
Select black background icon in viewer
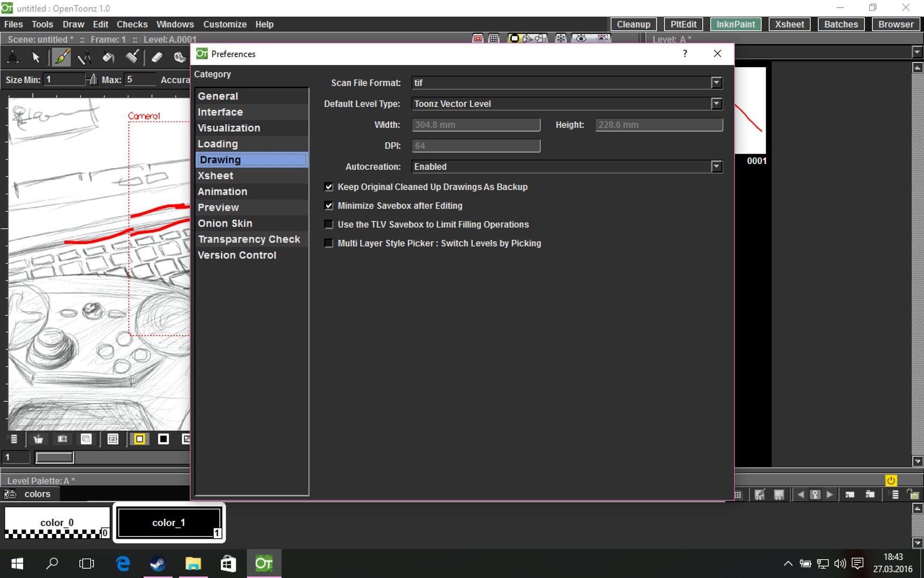coord(163,439)
